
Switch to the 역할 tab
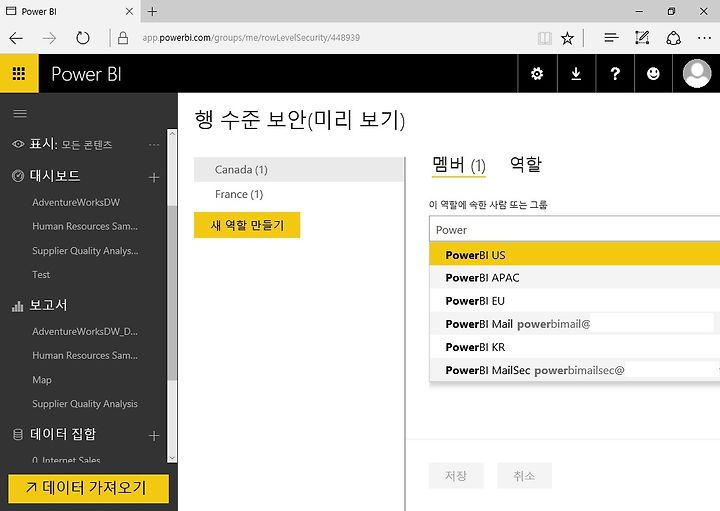point(526,164)
